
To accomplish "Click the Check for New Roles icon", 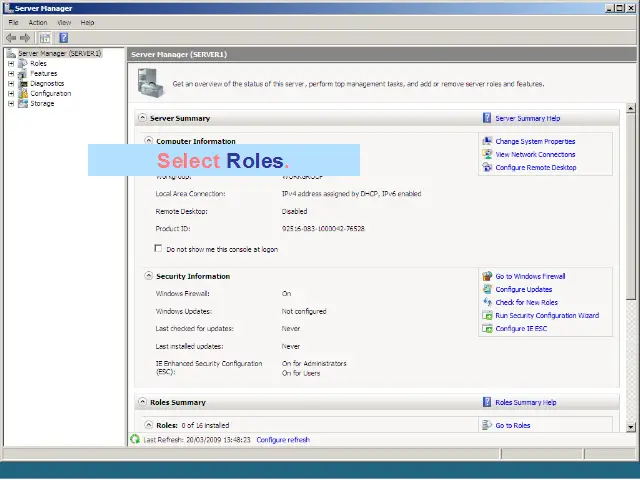I will (487, 302).
